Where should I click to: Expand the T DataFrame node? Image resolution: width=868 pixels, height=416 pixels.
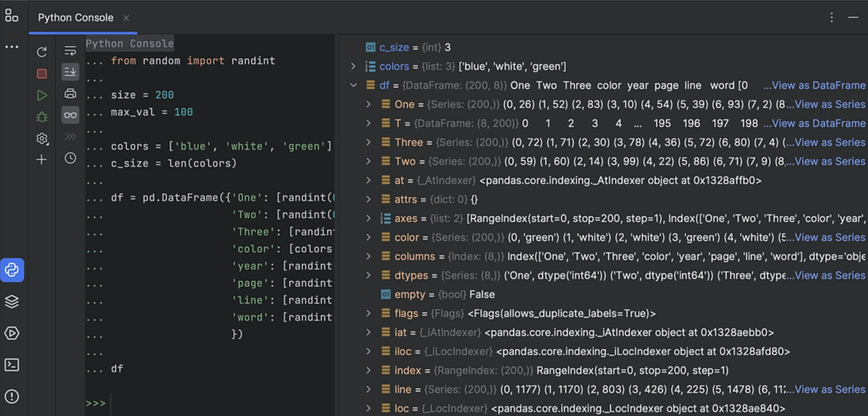click(x=369, y=124)
